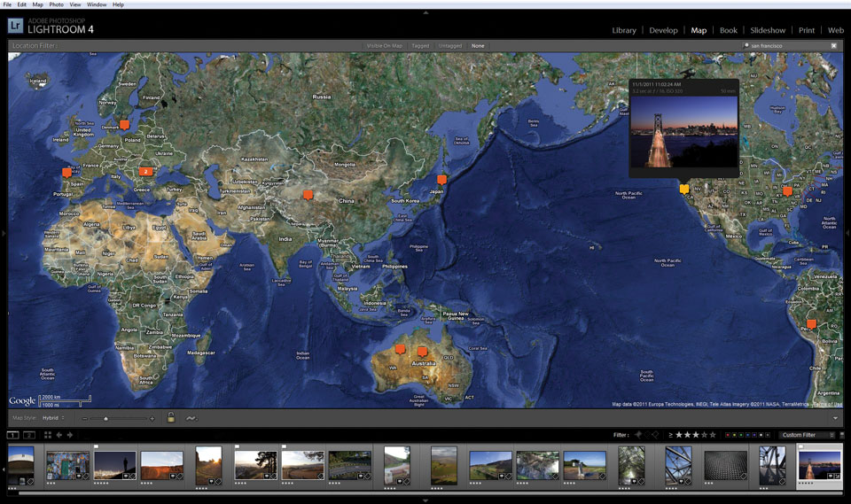Open second window display button 2
Viewport: 851px width, 504px height.
click(x=29, y=435)
